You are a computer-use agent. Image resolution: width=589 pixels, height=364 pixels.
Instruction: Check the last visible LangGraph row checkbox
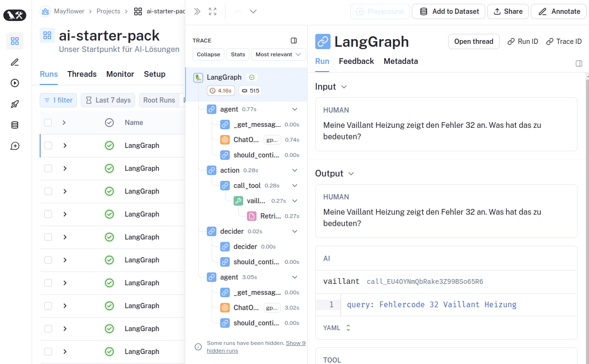pyautogui.click(x=48, y=352)
